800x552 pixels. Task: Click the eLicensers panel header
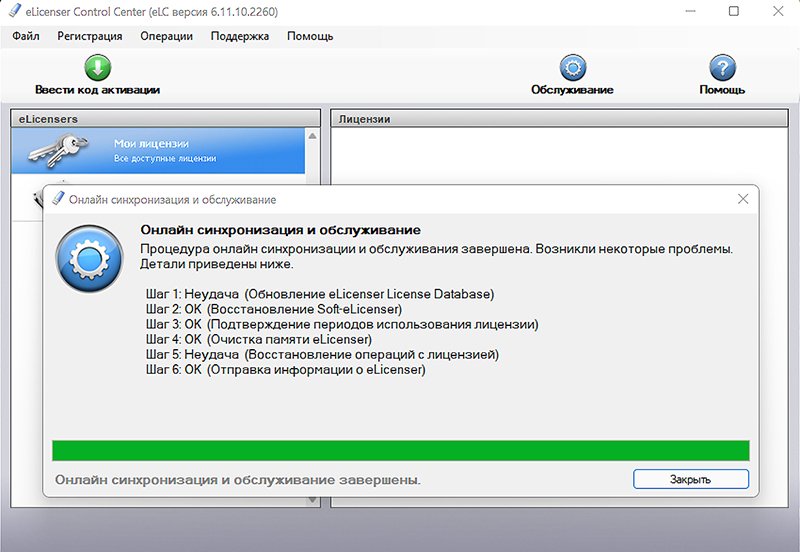pos(165,118)
